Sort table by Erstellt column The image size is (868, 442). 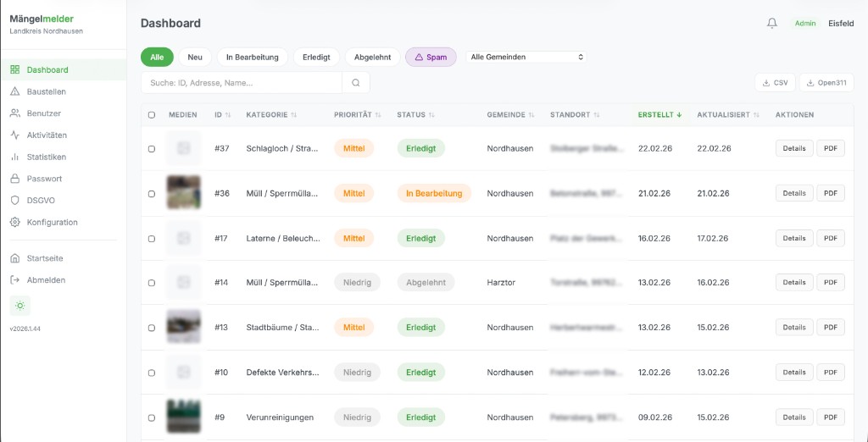click(659, 115)
